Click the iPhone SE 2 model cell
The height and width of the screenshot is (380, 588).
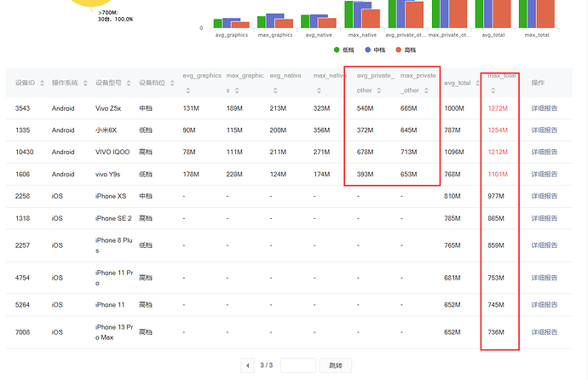113,218
